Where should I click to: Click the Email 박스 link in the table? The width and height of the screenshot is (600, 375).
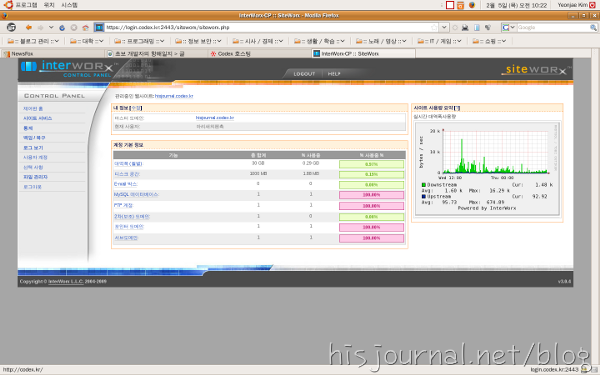click(126, 184)
